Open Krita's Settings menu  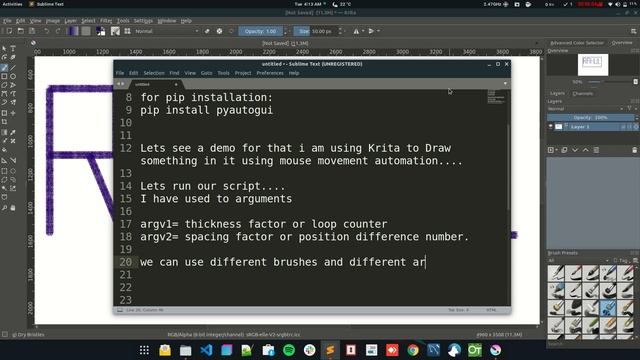143,21
